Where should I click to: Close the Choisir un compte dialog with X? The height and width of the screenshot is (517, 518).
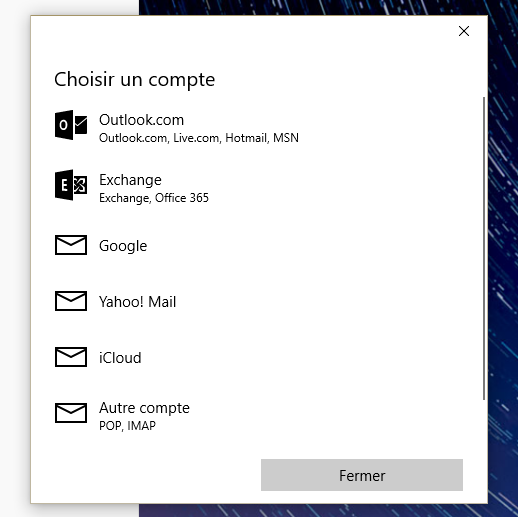(x=464, y=31)
